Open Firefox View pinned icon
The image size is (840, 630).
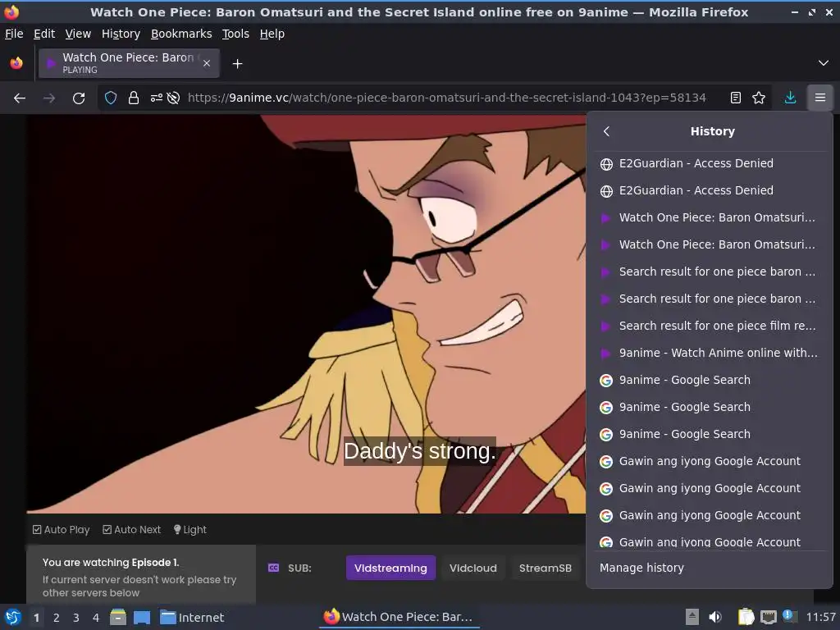[16, 63]
